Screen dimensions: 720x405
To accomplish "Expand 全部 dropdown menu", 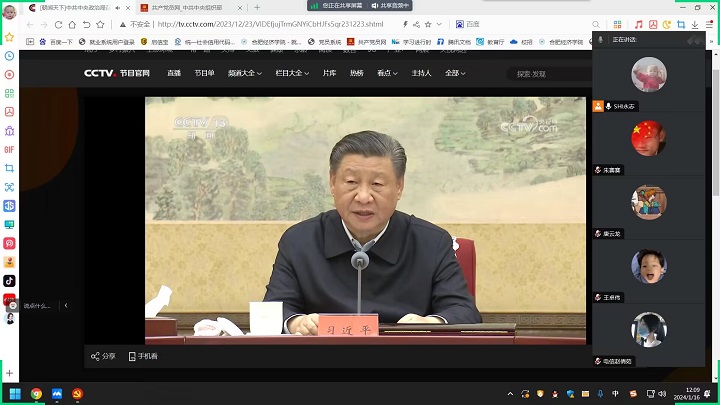I will click(455, 73).
